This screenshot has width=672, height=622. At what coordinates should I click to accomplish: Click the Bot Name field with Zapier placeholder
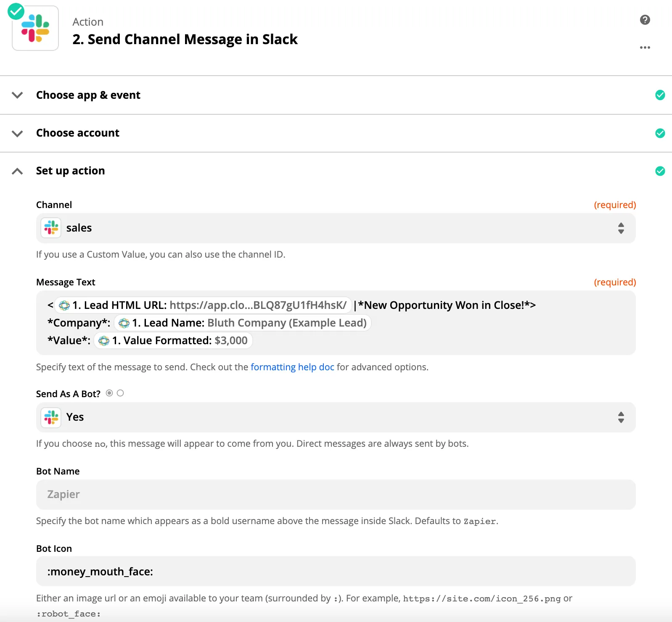click(336, 495)
